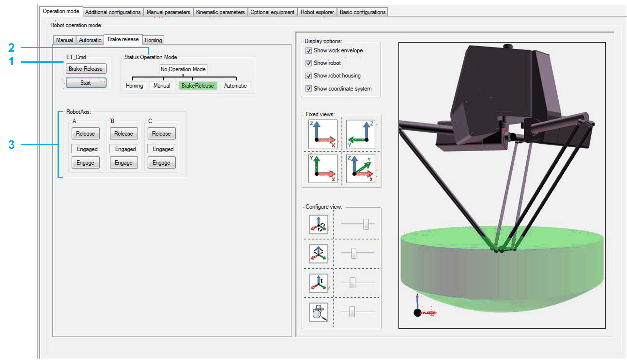Viewport: 627px width, 364px height.
Task: Click the vertical shift view icon
Action: click(318, 283)
